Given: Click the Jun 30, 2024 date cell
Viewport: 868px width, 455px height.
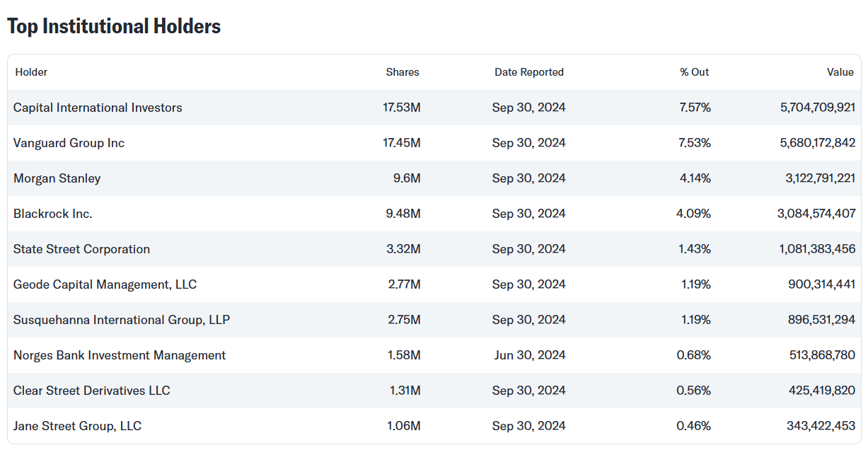Looking at the screenshot, I should [x=529, y=355].
